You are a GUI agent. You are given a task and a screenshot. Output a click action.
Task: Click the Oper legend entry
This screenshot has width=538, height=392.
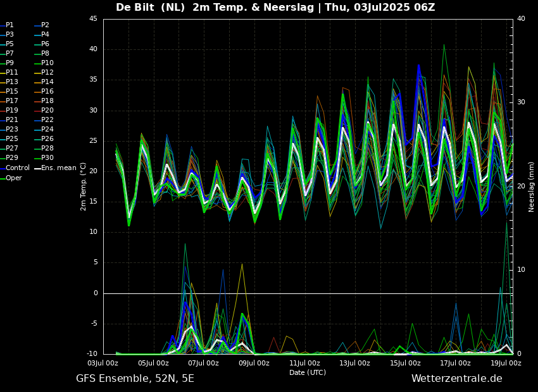(14, 178)
